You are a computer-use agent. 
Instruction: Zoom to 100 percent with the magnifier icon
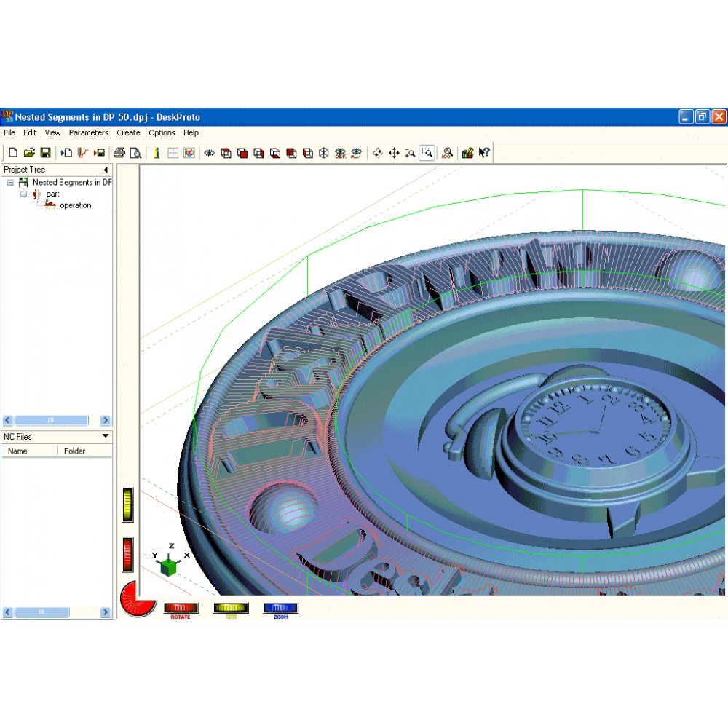point(447,152)
